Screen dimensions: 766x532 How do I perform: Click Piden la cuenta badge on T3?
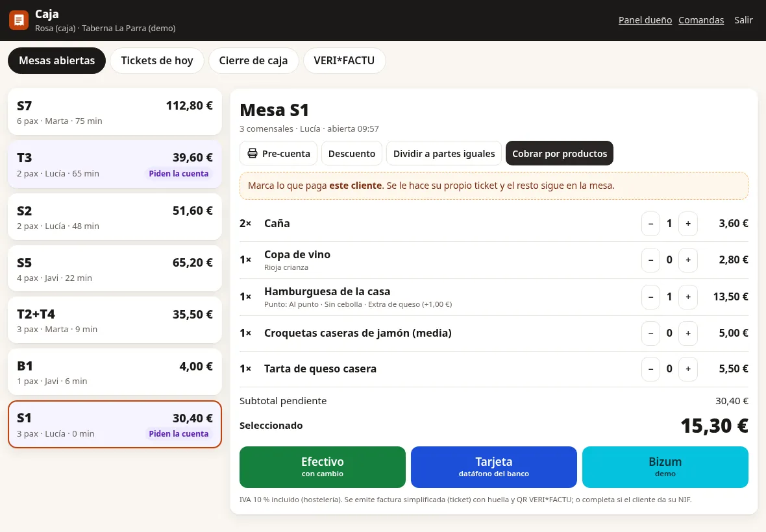click(179, 174)
